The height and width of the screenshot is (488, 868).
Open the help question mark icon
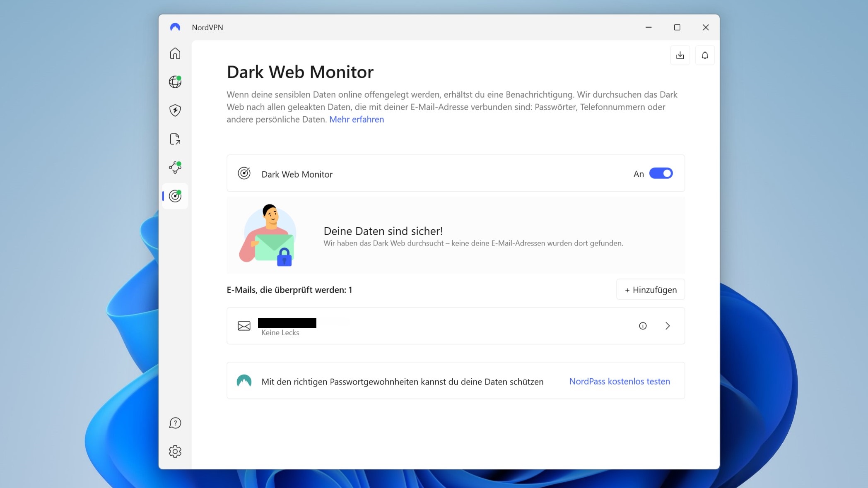[x=175, y=423]
